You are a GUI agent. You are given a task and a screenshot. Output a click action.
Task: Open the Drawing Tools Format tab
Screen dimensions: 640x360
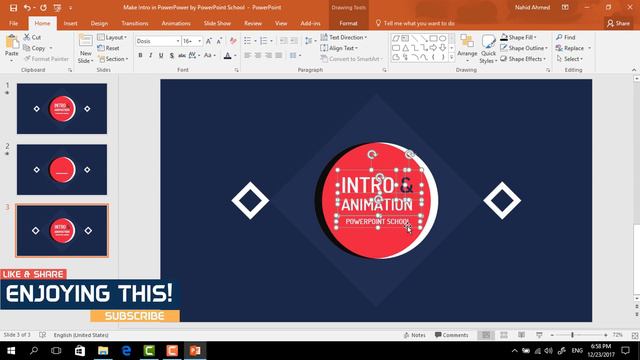[348, 23]
